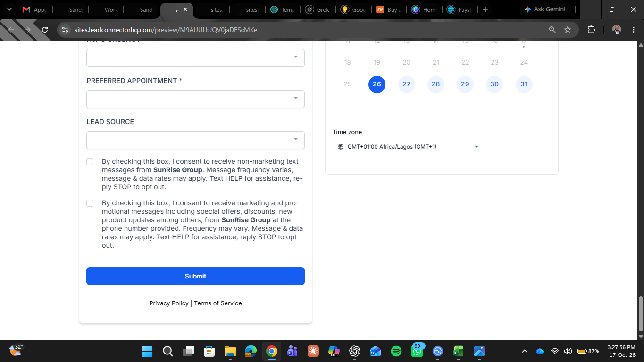Select date 26 on the calendar
644x362 pixels.
click(x=377, y=84)
